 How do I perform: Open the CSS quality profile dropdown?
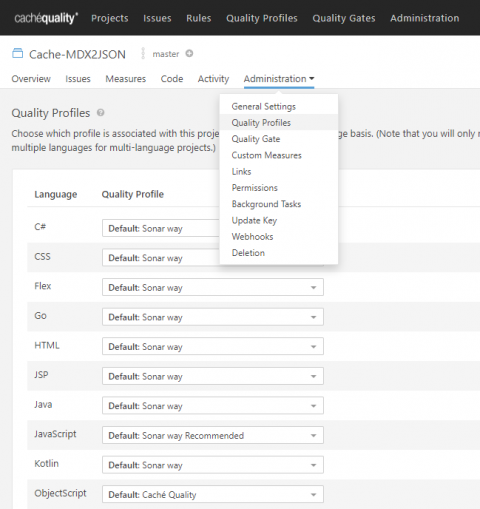(x=161, y=258)
